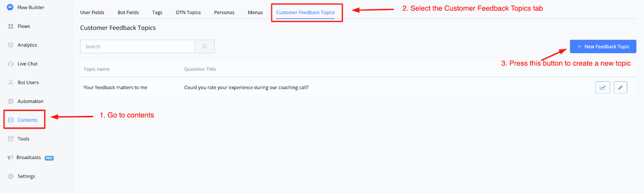Click the search magnifier button
Viewport: 644px width, 193px height.
205,46
